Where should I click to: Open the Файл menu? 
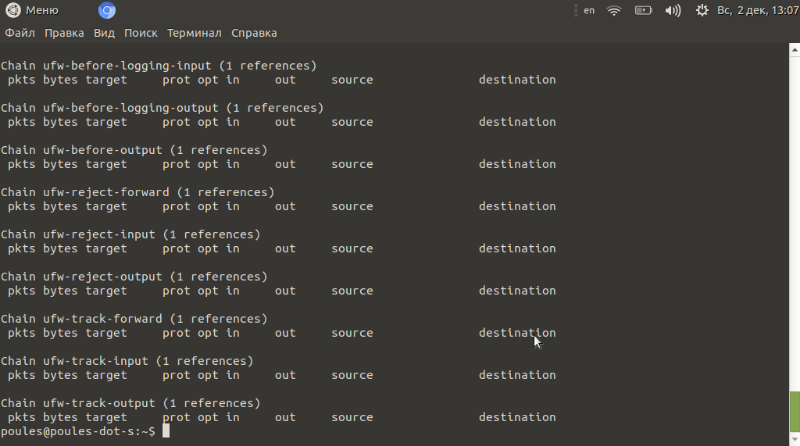20,33
